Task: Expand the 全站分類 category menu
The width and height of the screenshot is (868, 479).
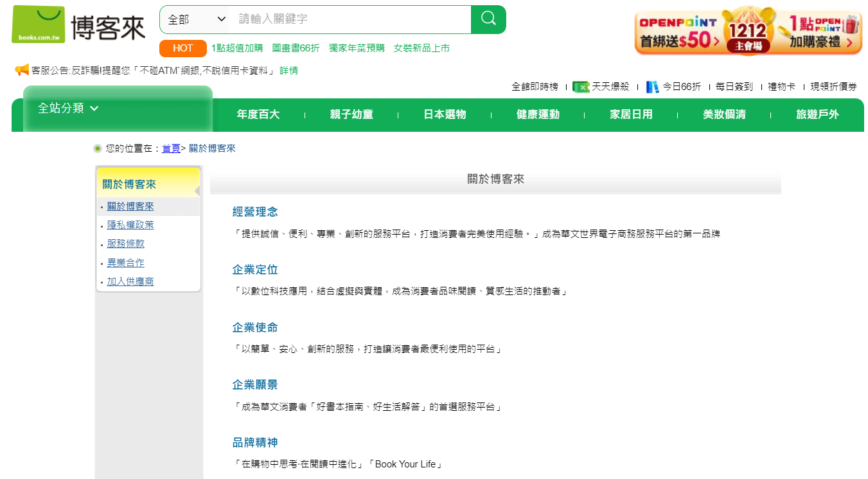Action: pyautogui.click(x=68, y=109)
